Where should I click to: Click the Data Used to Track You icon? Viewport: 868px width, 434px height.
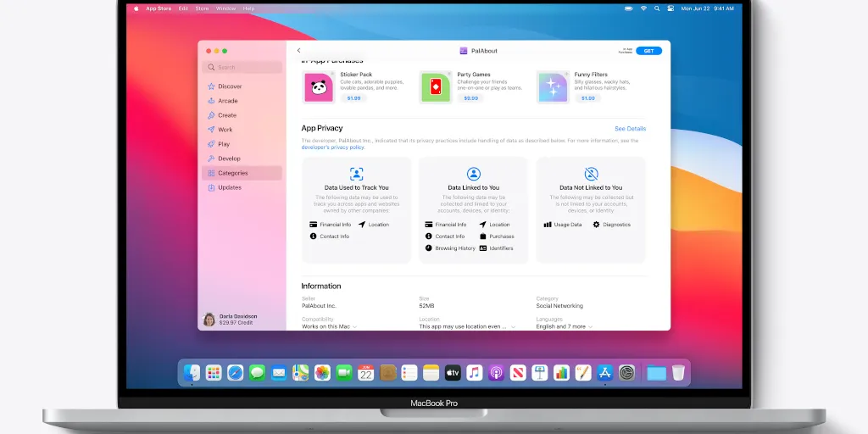tap(357, 174)
